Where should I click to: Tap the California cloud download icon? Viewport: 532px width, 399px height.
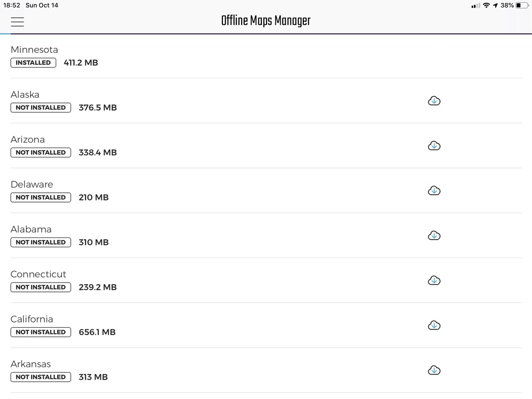[434, 326]
